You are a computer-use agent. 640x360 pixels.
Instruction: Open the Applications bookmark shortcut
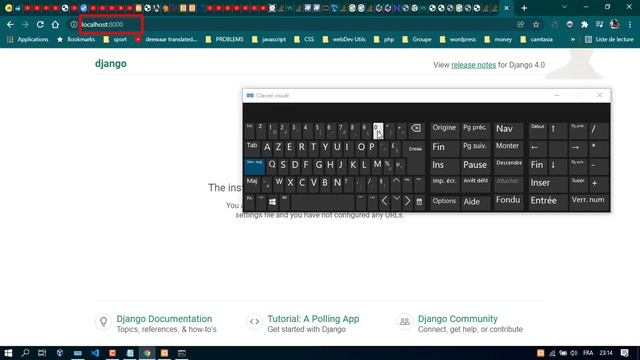click(28, 39)
